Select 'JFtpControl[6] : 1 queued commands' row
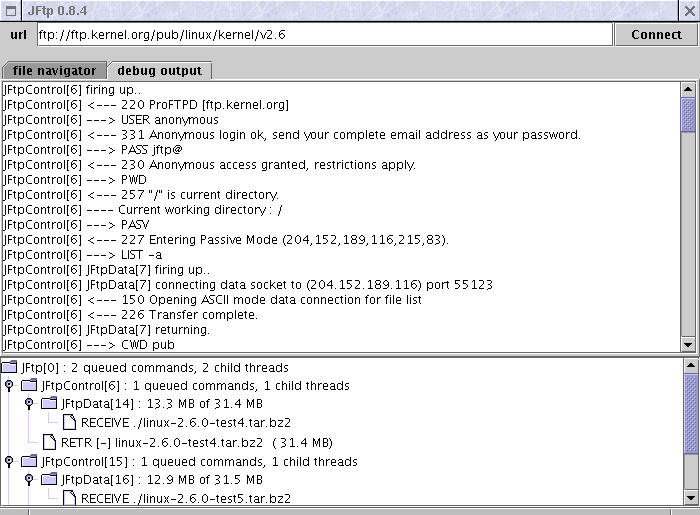The height and width of the screenshot is (515, 700). point(196,386)
